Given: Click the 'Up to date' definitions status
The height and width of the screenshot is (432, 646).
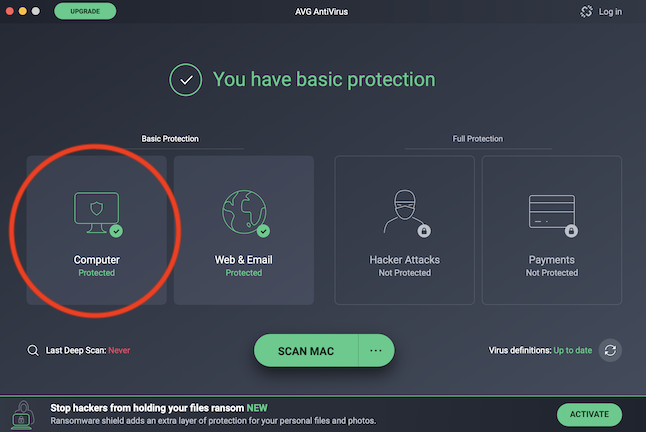Looking at the screenshot, I should [574, 351].
